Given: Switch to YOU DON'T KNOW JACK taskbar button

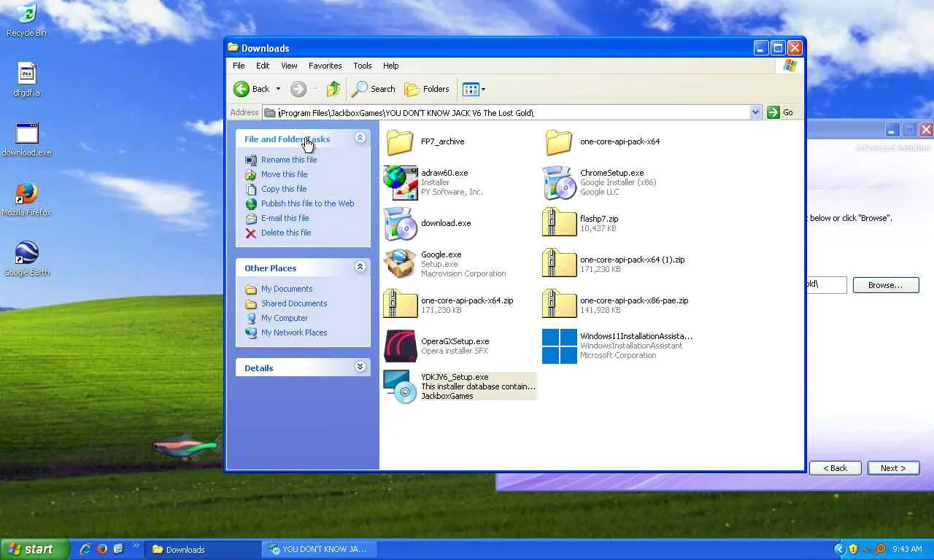Looking at the screenshot, I should [x=320, y=550].
